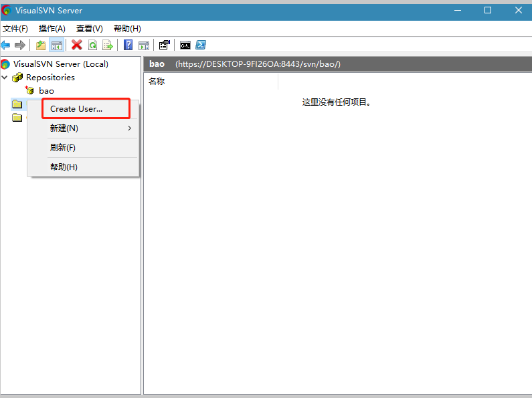
Task: Click the blue Back arrow in toolbar
Action: (x=5, y=45)
